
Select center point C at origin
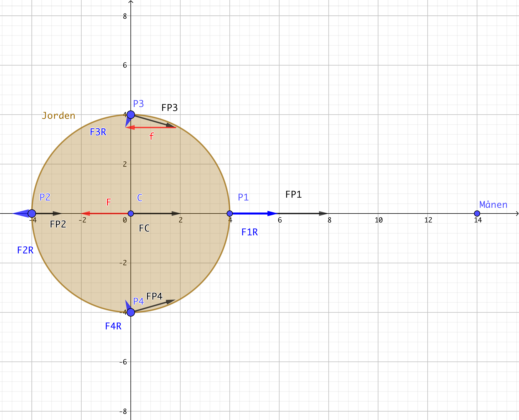(x=131, y=213)
